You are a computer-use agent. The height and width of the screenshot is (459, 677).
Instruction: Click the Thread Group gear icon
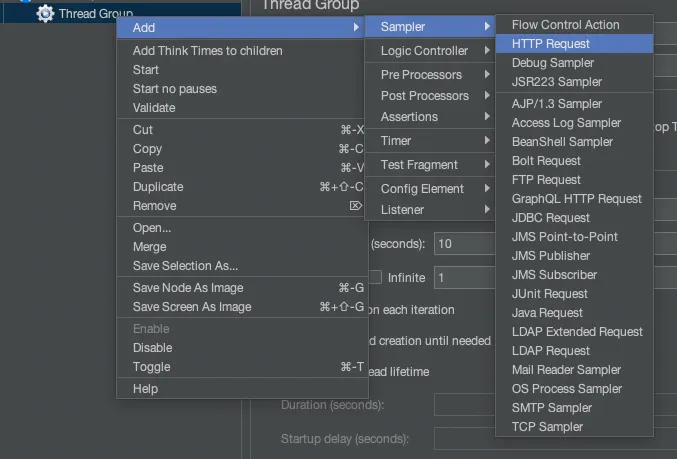45,13
